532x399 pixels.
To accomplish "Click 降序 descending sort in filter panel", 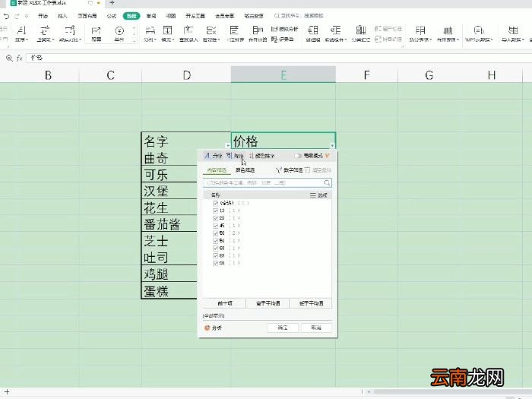I will tap(235, 156).
